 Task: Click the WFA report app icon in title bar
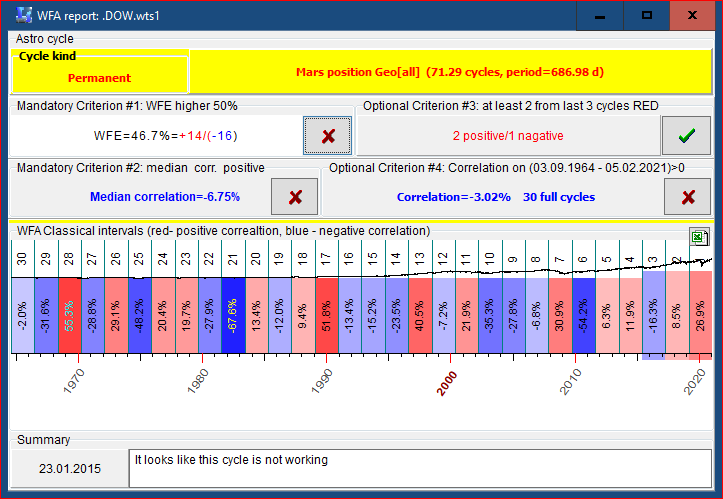23,15
